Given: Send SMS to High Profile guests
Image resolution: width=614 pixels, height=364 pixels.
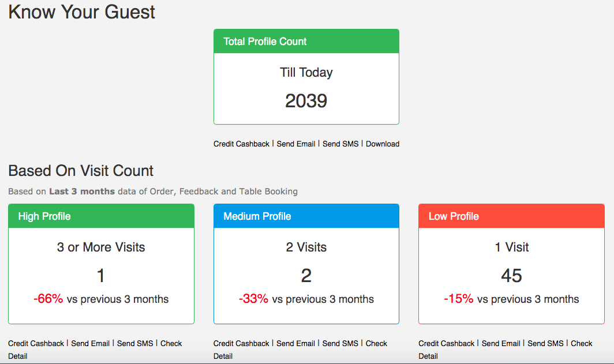Looking at the screenshot, I should click(135, 343).
